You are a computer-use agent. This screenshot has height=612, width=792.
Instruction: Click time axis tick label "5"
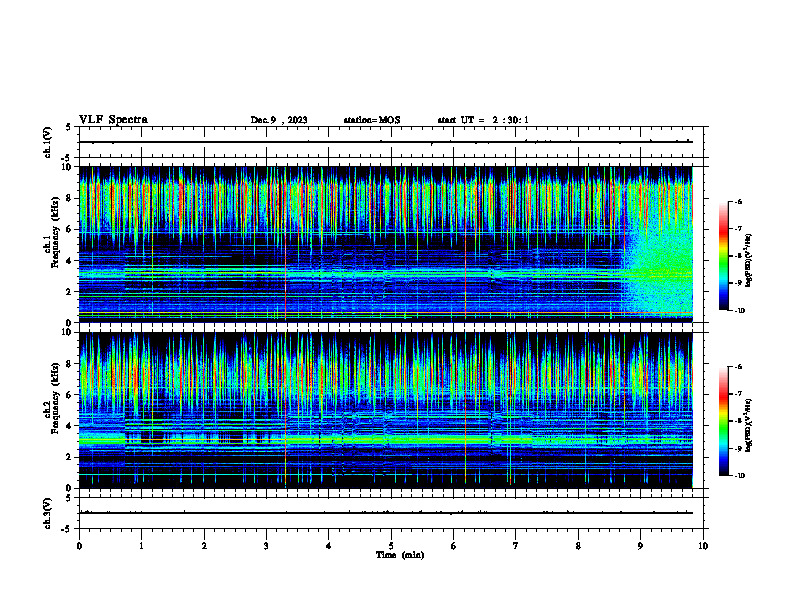click(391, 546)
